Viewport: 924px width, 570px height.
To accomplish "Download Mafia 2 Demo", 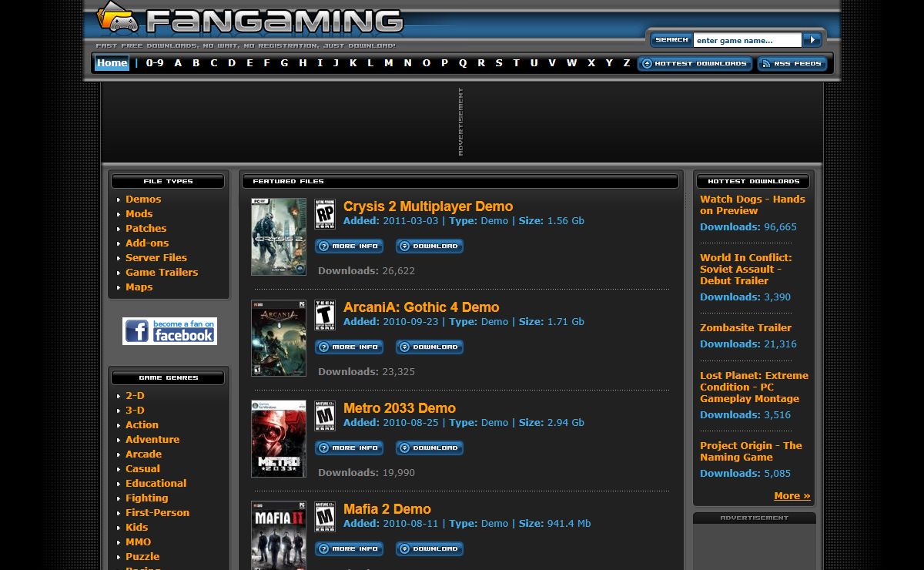I will [430, 549].
